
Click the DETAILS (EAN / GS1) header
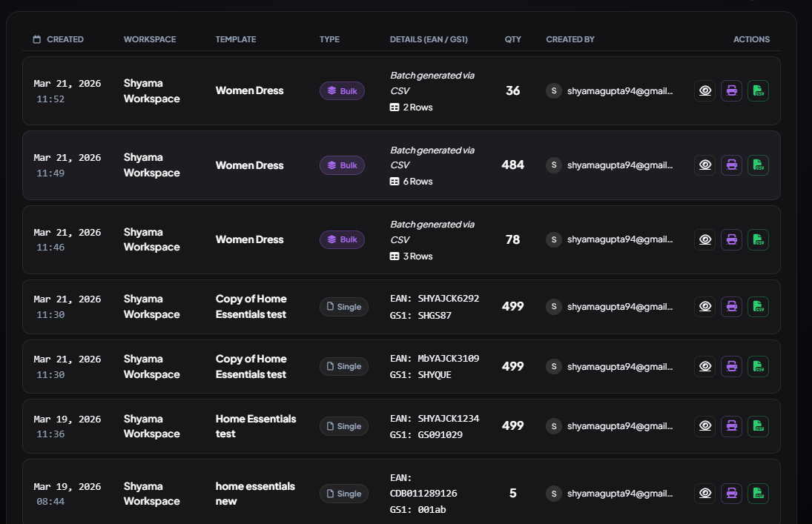[x=429, y=39]
